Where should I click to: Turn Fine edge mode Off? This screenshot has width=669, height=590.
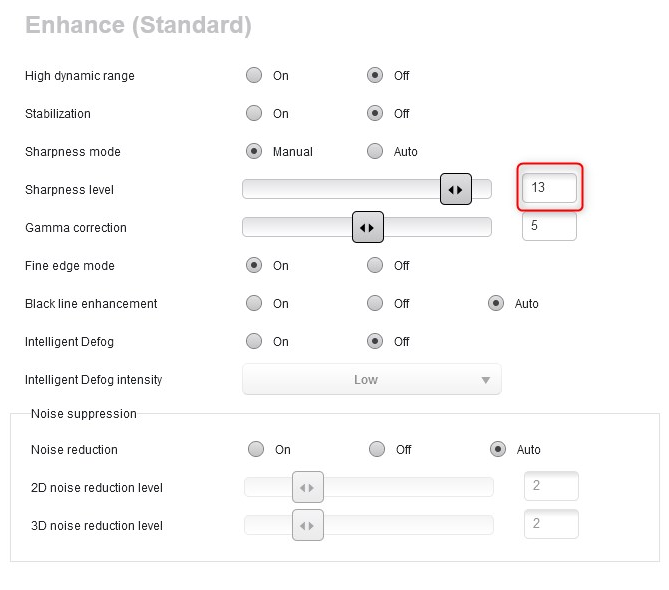375,265
